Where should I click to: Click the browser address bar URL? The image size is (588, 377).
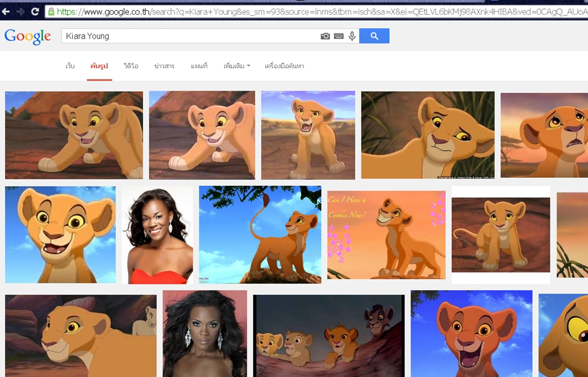317,12
